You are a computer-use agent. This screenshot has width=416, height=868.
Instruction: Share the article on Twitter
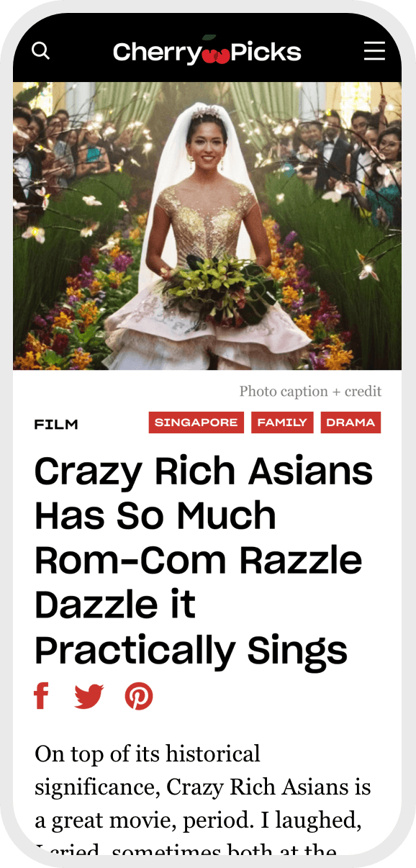pos(89,697)
